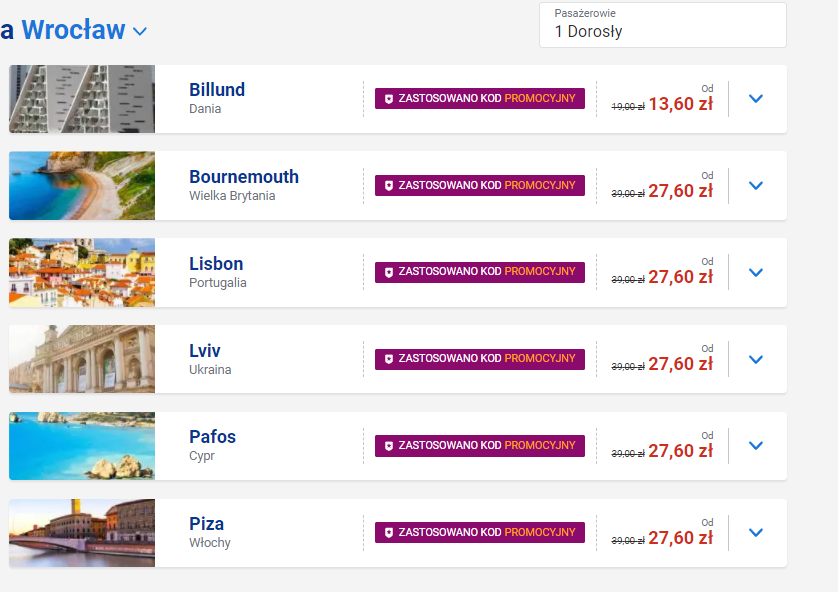This screenshot has height=592, width=838.
Task: Expand the Lviv flight details chevron
Action: click(756, 360)
